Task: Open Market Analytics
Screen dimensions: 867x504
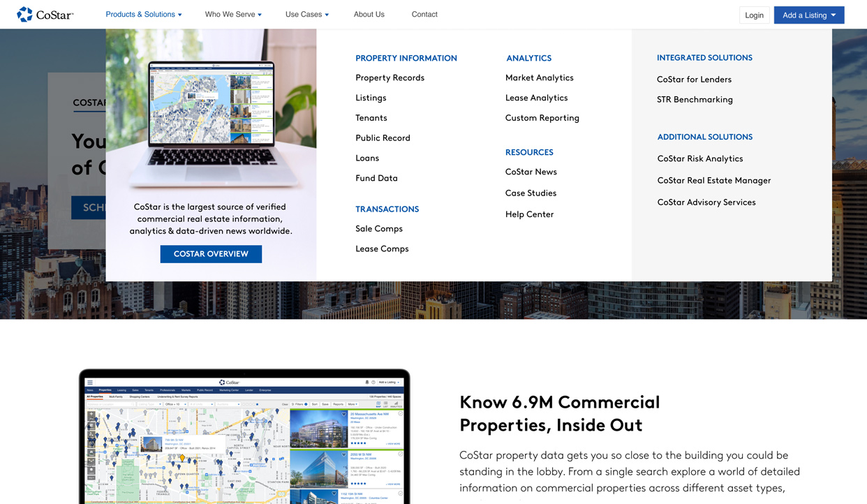Action: point(539,77)
